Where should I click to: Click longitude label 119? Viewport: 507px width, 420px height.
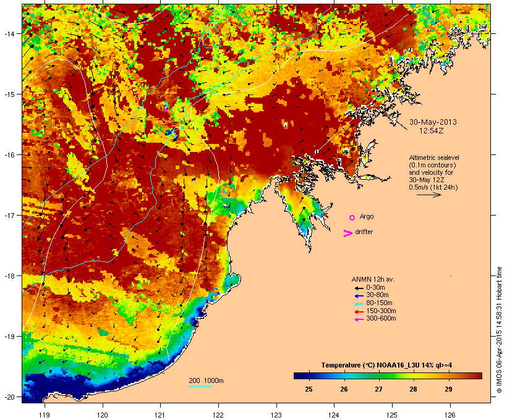[45, 415]
